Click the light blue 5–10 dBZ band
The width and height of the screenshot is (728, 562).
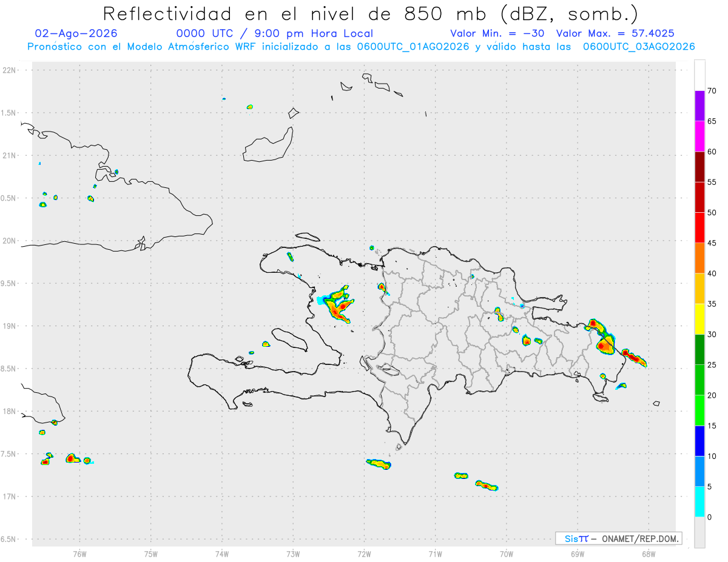pos(699,472)
